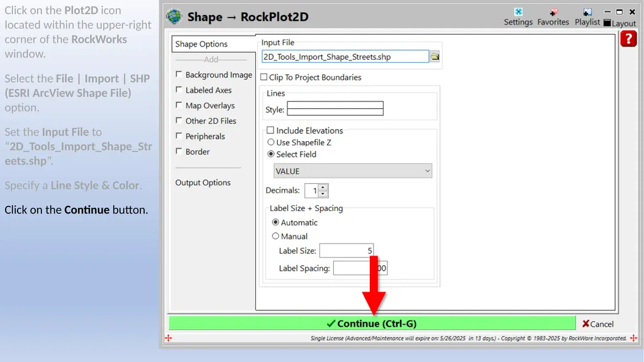The width and height of the screenshot is (644, 362).
Task: Open the VALUE field dropdown
Action: (353, 171)
